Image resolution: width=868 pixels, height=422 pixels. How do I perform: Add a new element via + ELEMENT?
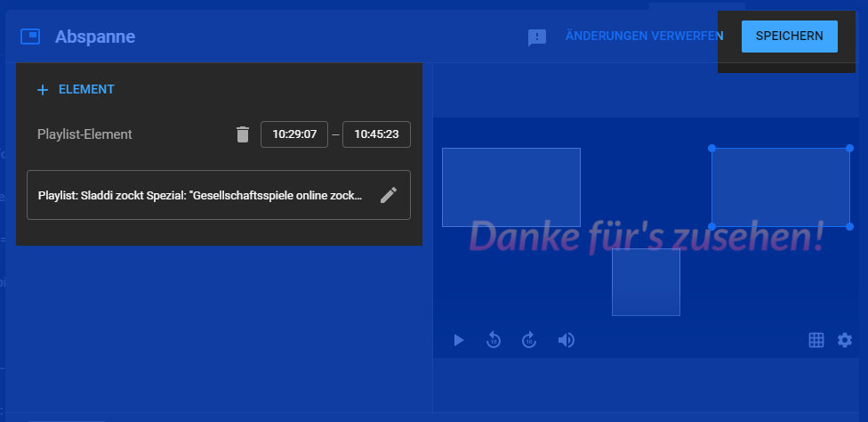pyautogui.click(x=76, y=89)
